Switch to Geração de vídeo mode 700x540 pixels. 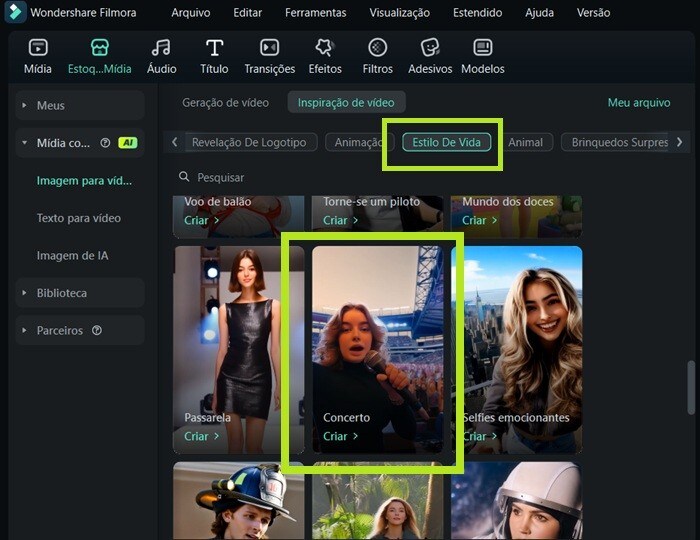coord(225,102)
